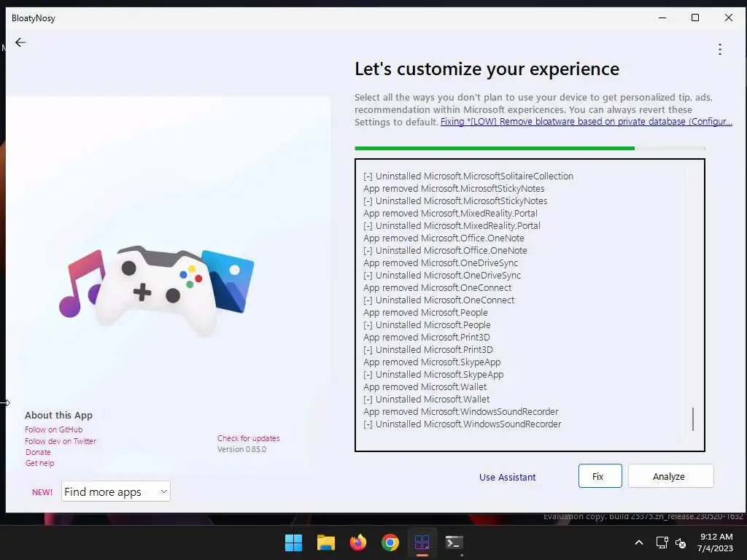Launch Firefox from the taskbar

[357, 542]
